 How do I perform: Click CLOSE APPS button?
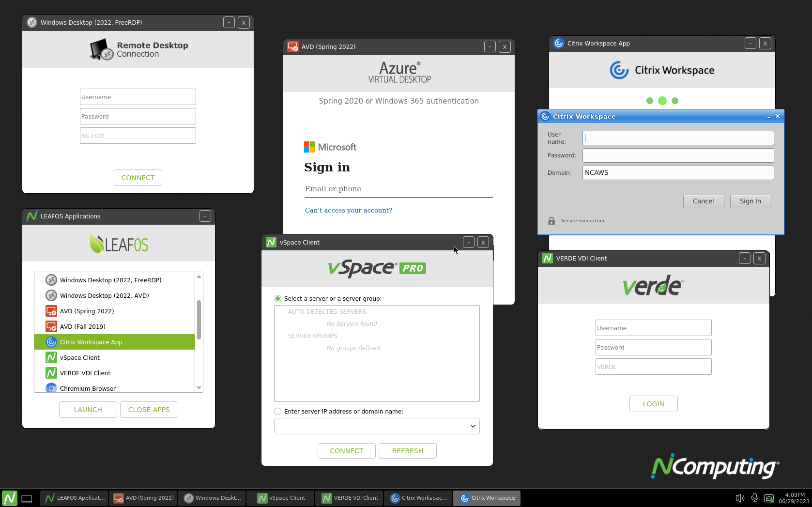coord(149,410)
